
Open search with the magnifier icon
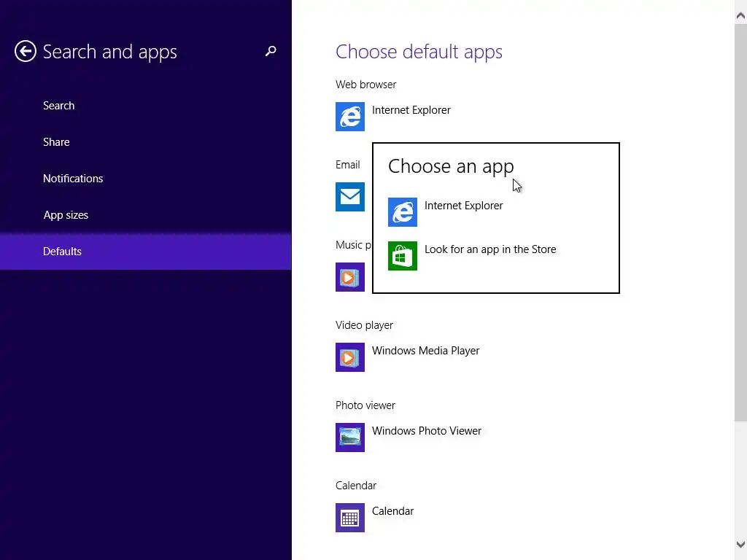pyautogui.click(x=271, y=51)
